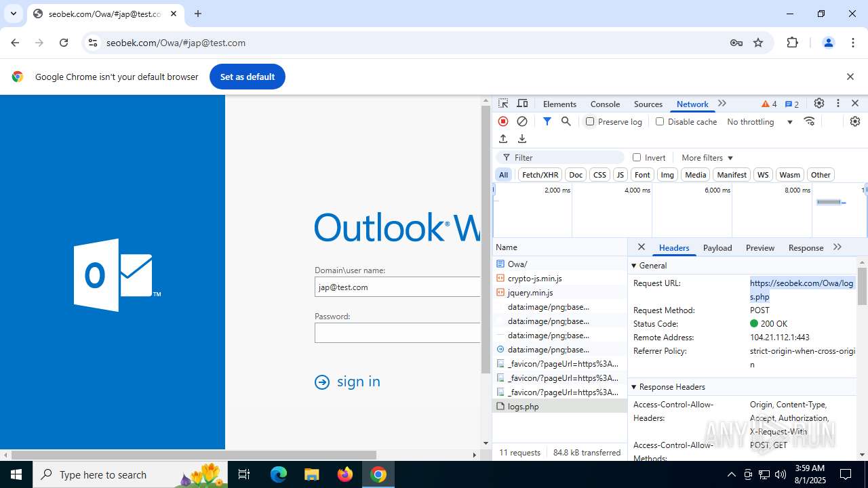Open DevTools customize three-dot menu
Image resolution: width=868 pixels, height=488 pixels.
pyautogui.click(x=838, y=104)
